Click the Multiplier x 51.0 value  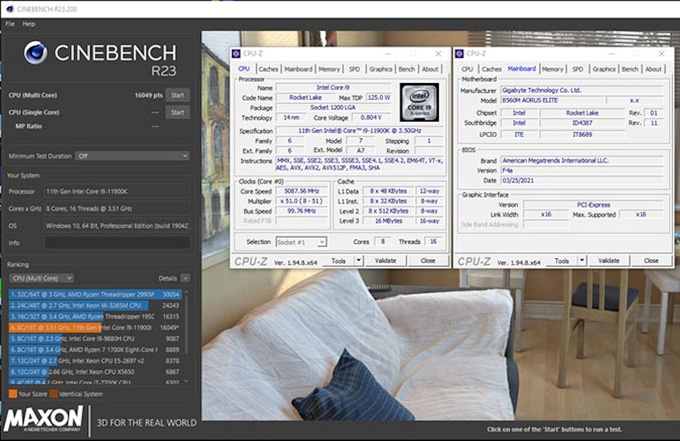[x=302, y=202]
